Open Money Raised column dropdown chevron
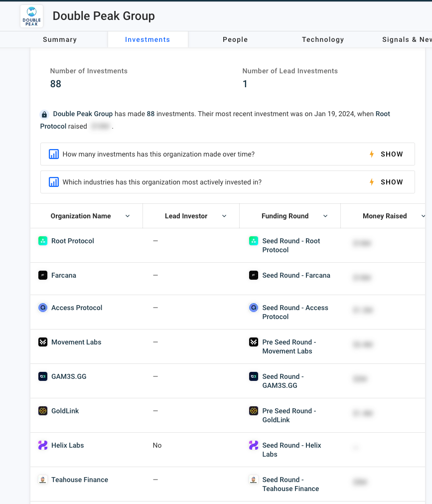 tap(424, 216)
